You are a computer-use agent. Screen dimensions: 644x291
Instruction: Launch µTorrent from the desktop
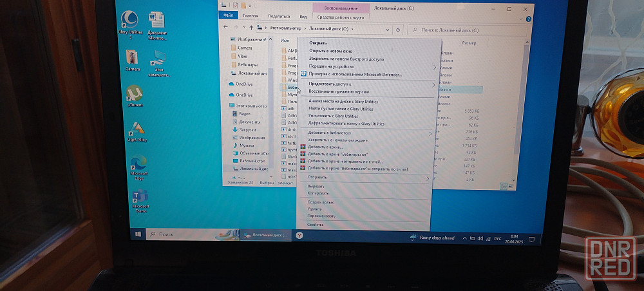(x=135, y=96)
